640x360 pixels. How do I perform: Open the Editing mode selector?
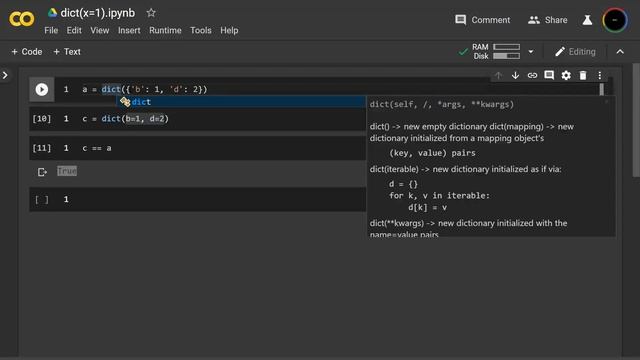pos(575,52)
